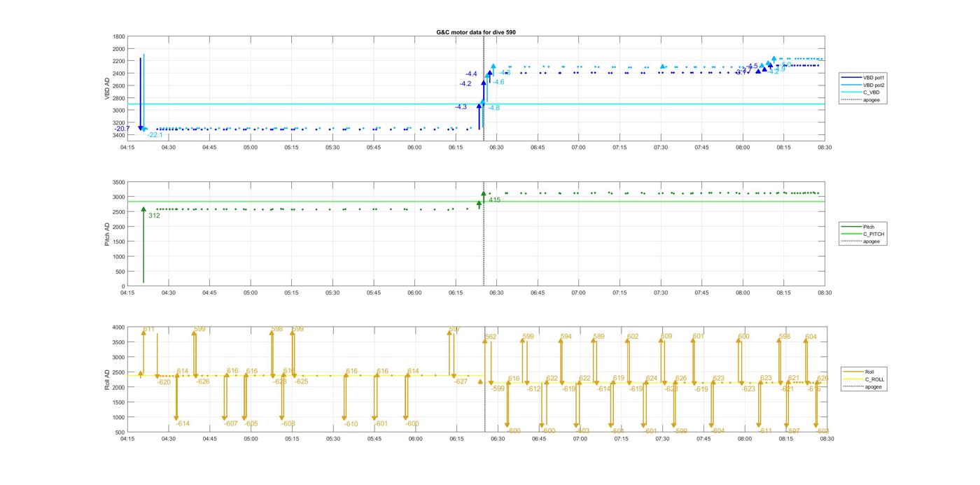Click the '3500' tick on Pitch axis
The height and width of the screenshot is (485, 980).
[119, 182]
